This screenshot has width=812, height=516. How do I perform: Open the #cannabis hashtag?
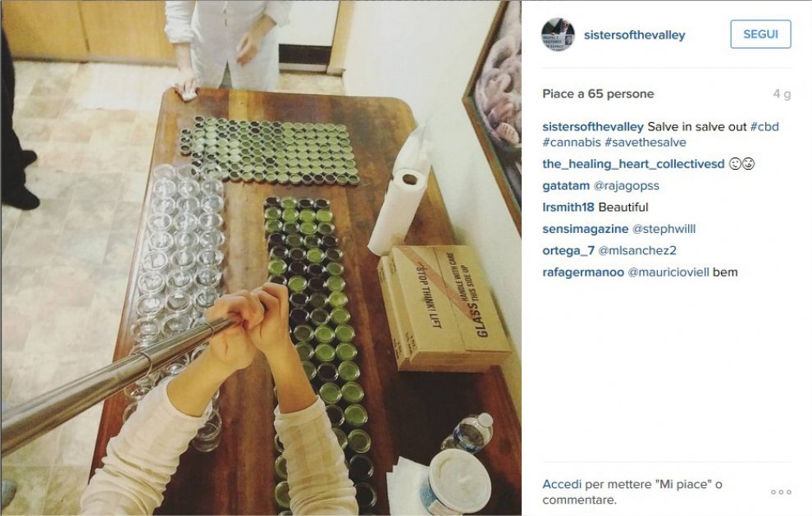coord(571,142)
